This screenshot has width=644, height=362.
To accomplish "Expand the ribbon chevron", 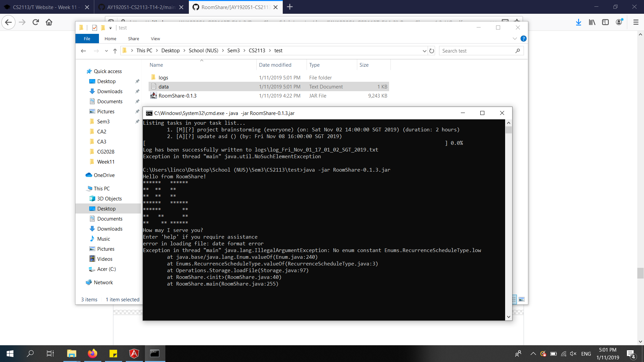I will 515,39.
